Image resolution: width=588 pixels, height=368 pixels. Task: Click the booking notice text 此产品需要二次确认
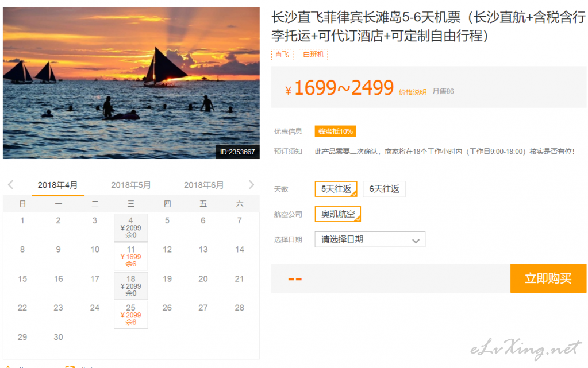(444, 152)
